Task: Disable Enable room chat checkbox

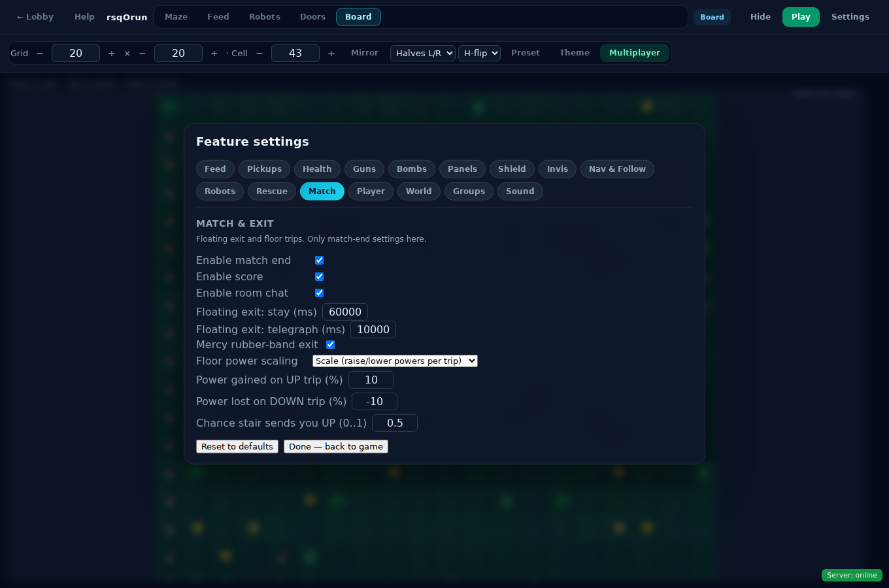Action: [x=320, y=293]
